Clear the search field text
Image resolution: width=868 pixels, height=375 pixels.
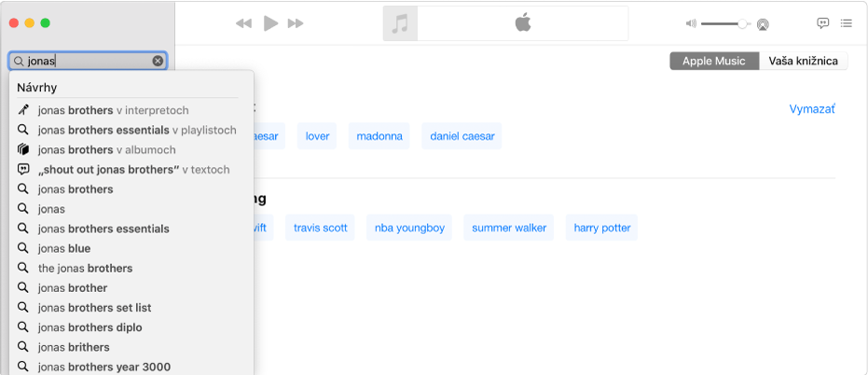158,62
